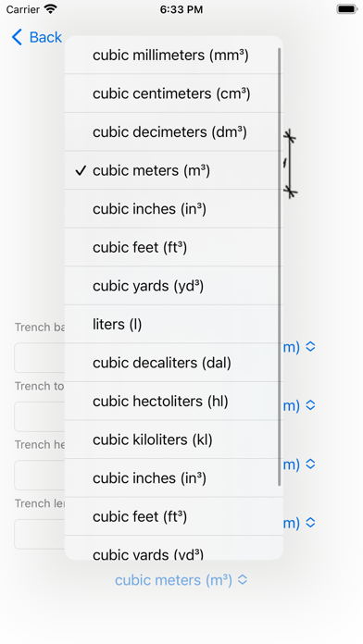Screen dimensions: 363x644
Task: Choose cubic centimeters (cm³) unit
Action: point(174,93)
